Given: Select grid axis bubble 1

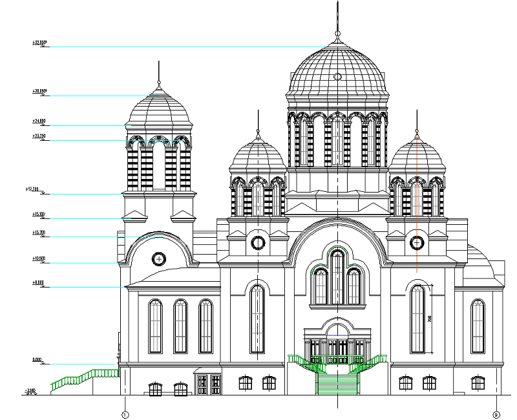Looking at the screenshot, I should click(125, 414).
